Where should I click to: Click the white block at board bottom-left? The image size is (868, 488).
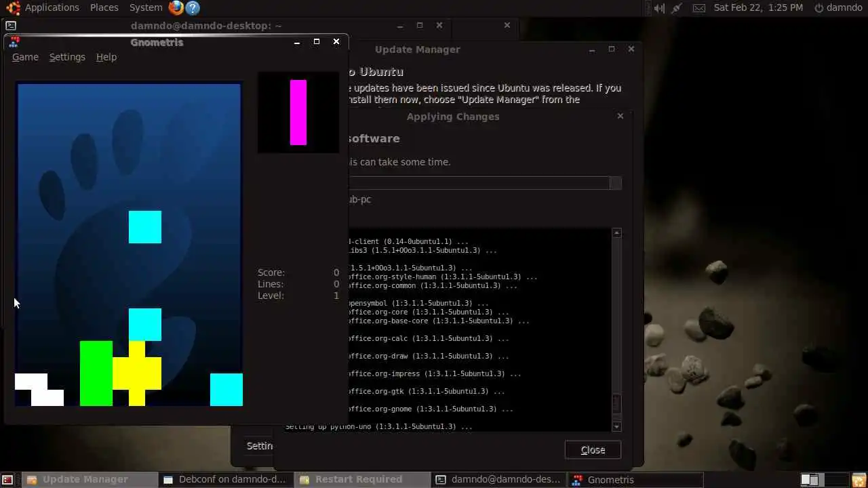tap(39, 390)
